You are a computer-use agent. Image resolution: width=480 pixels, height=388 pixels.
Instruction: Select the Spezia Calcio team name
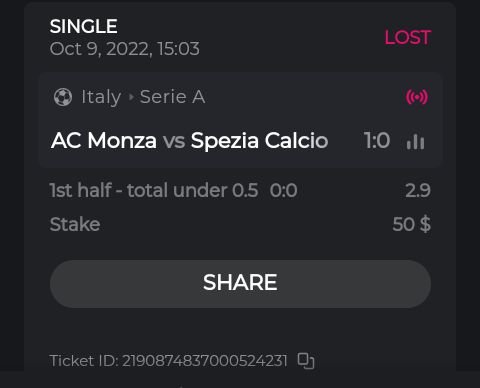(259, 140)
